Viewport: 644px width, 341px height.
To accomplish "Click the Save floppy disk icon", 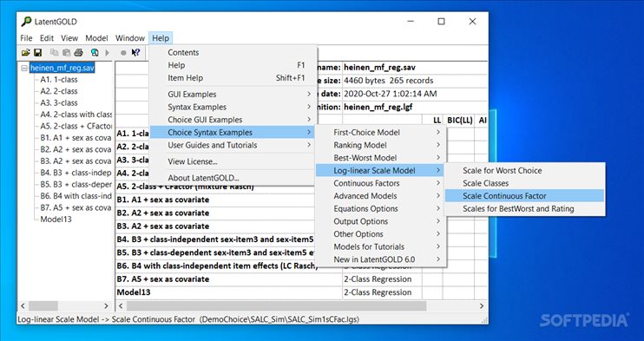I will (37, 52).
